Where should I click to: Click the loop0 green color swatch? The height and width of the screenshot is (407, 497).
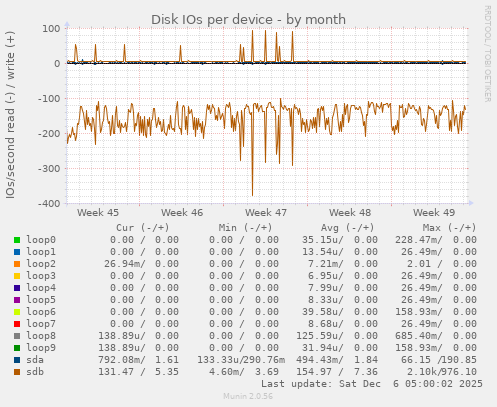coord(17,240)
